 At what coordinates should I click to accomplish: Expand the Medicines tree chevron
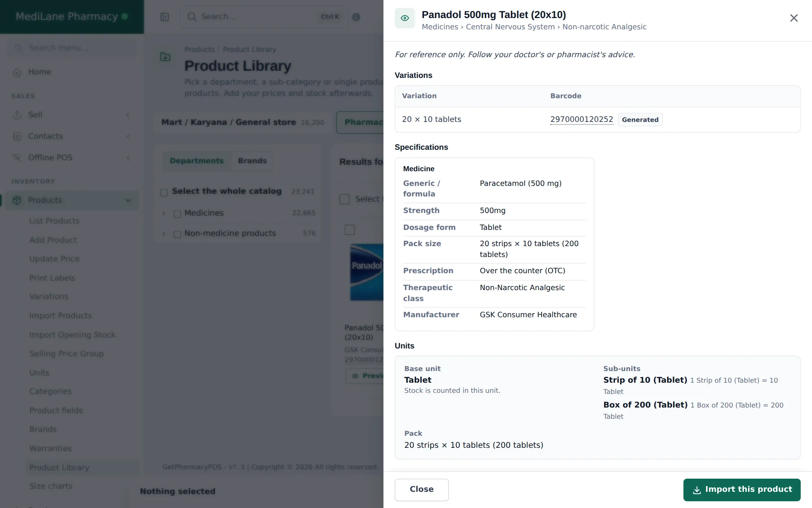164,213
